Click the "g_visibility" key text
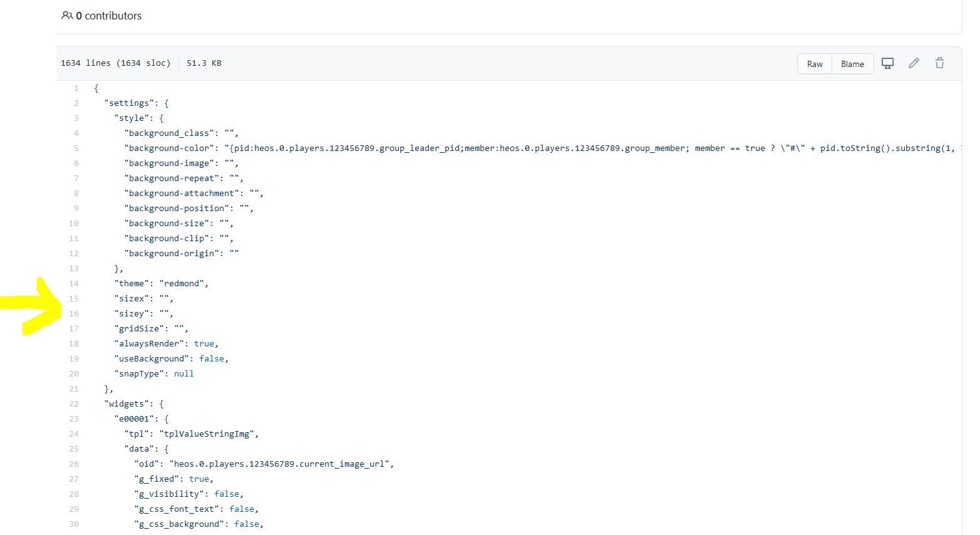 (169, 494)
